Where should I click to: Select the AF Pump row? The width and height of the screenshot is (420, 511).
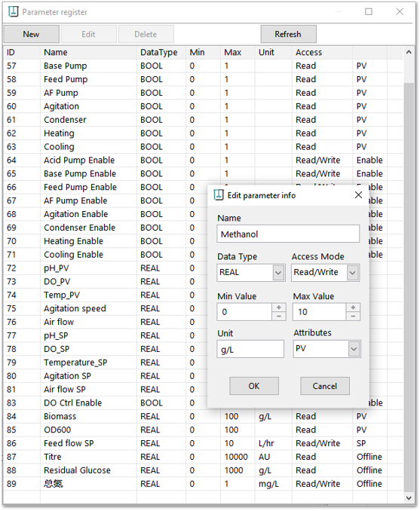point(204,93)
